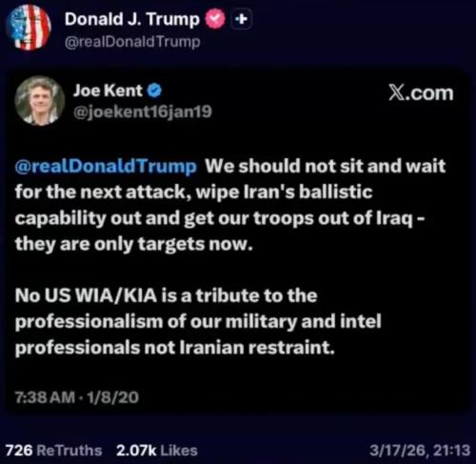This screenshot has height=464, width=476.
Task: Click the line starting 'No US WIA/KIA'
Action: coord(166,295)
